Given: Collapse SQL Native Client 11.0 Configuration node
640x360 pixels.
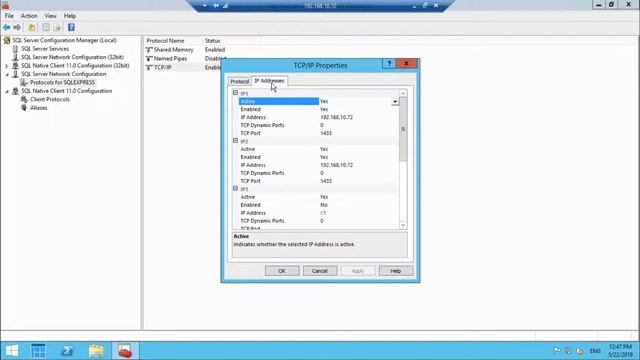Looking at the screenshot, I should (7, 91).
